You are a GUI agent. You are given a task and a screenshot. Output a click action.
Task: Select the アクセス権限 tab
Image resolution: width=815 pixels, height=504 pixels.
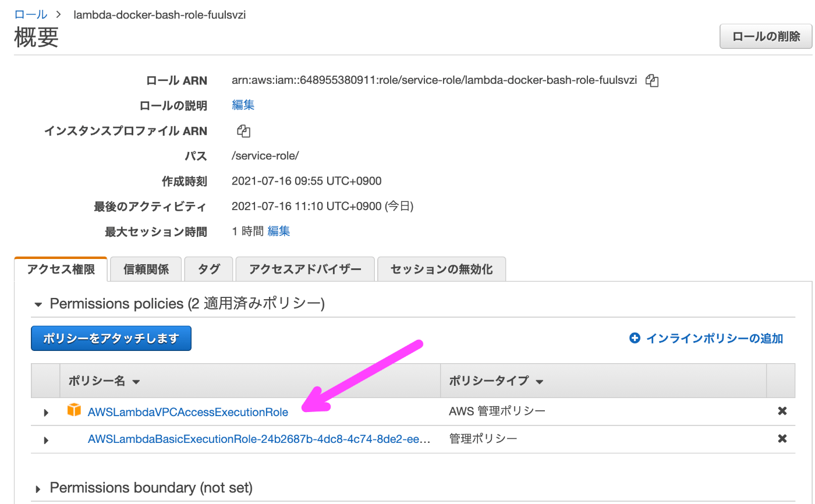[61, 269]
